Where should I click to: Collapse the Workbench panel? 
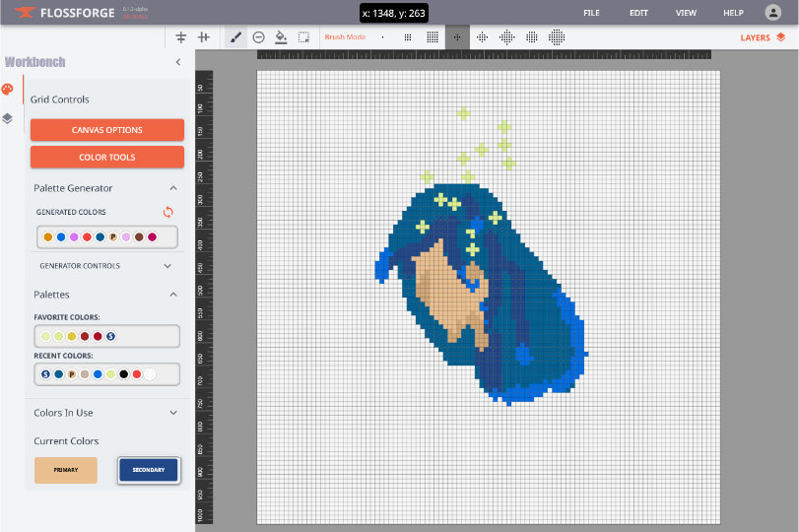click(x=178, y=62)
